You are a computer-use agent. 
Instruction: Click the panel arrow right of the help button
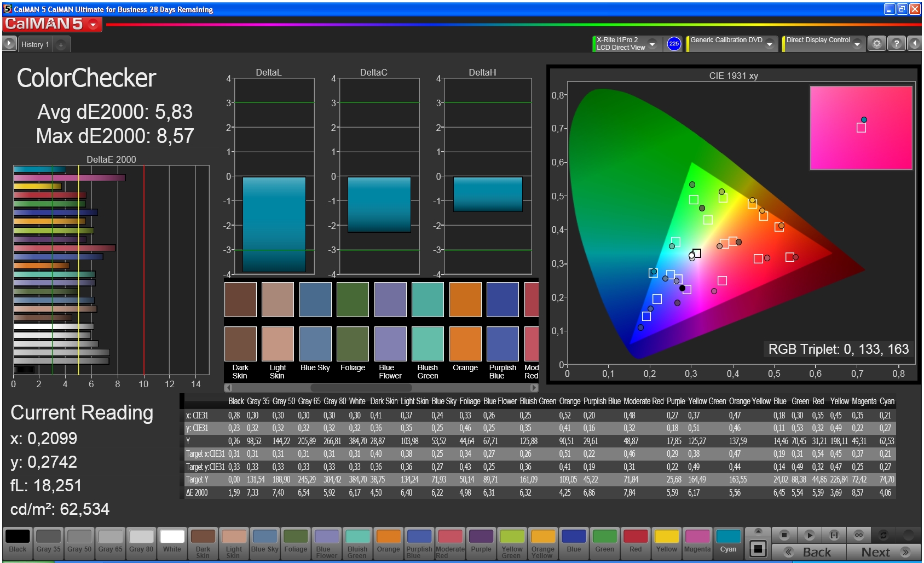(x=915, y=43)
